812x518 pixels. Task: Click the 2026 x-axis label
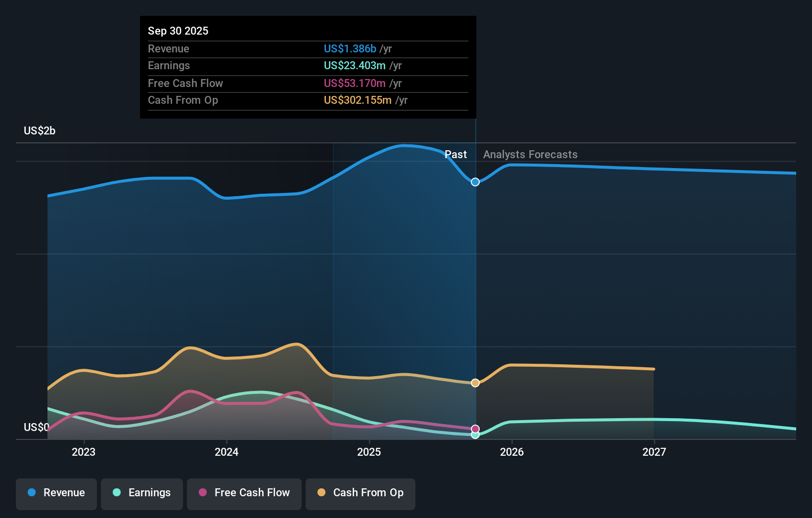(x=512, y=452)
